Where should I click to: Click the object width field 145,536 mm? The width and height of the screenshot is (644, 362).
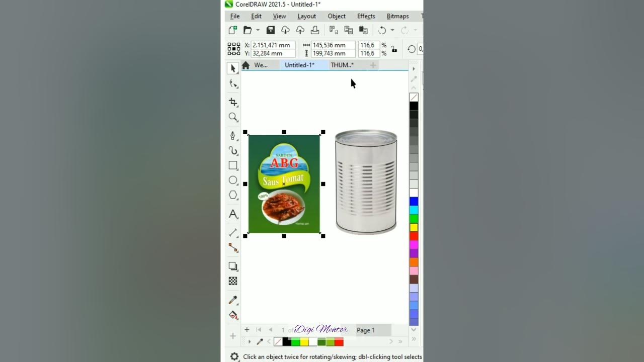(x=333, y=45)
